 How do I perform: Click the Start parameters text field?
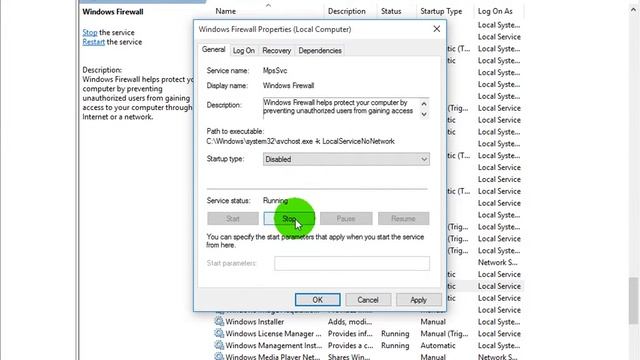(x=352, y=263)
